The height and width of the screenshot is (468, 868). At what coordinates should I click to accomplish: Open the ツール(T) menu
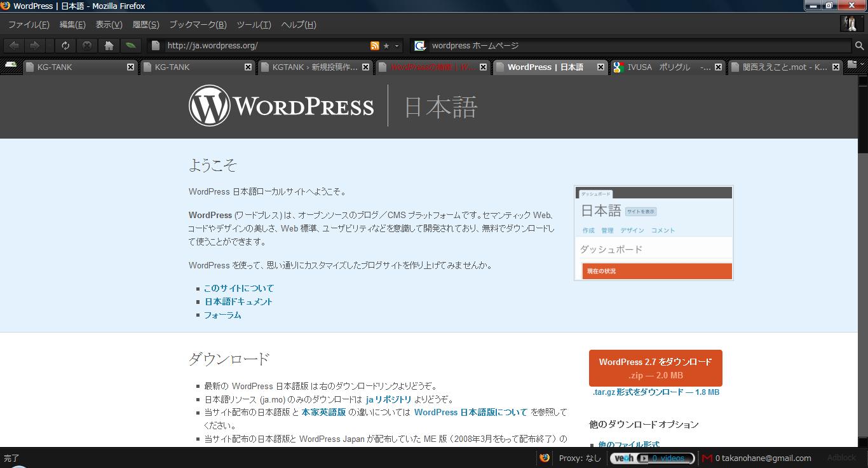pyautogui.click(x=254, y=25)
